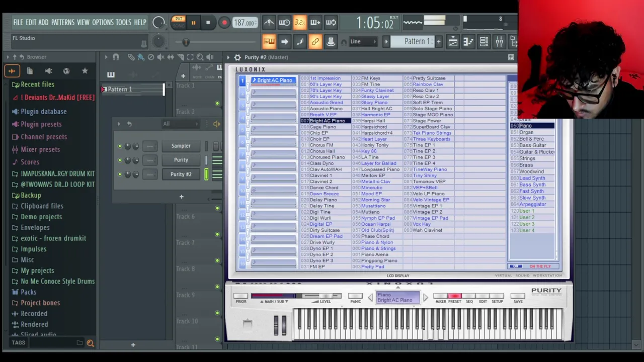Open the playlist view icon

[453, 42]
